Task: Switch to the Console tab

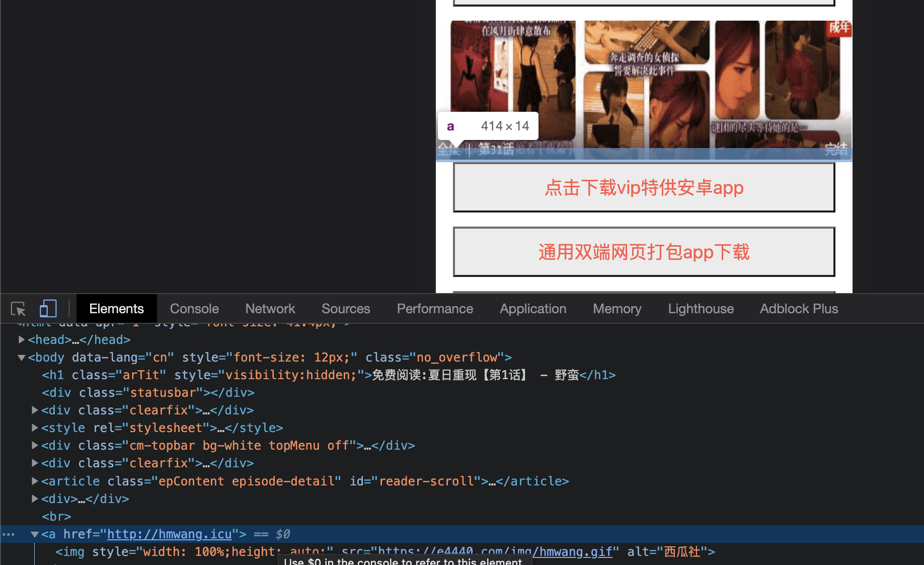Action: (x=194, y=308)
